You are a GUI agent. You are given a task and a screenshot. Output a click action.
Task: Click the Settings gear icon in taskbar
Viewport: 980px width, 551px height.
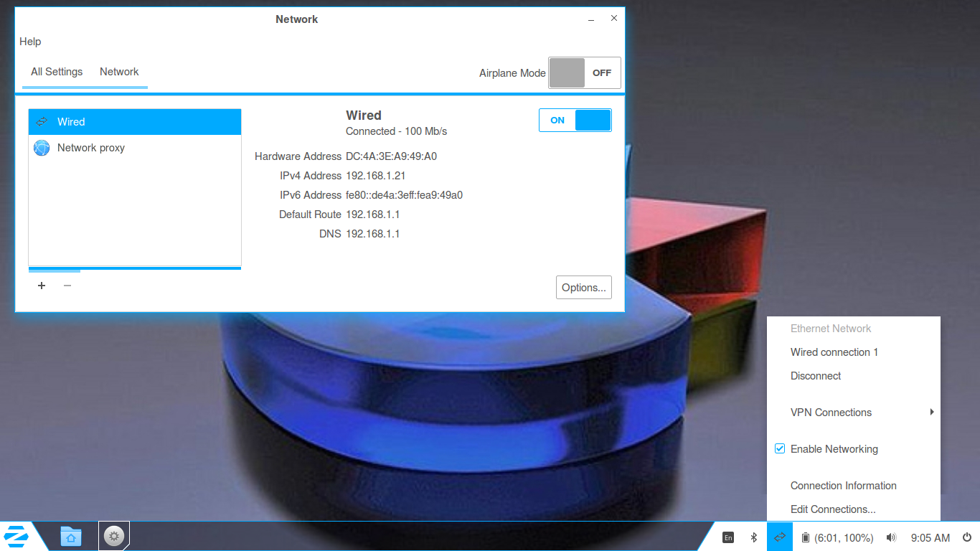(114, 536)
